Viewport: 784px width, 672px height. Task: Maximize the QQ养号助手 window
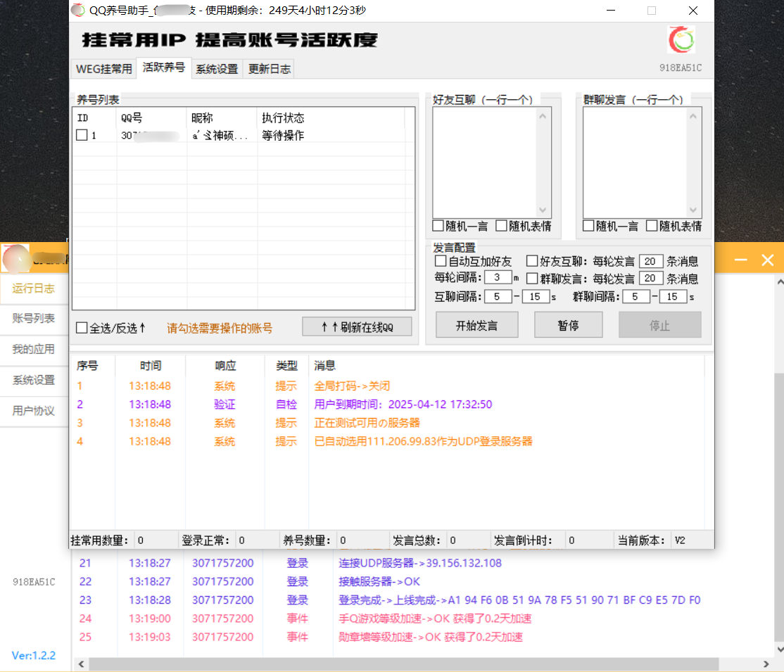652,11
